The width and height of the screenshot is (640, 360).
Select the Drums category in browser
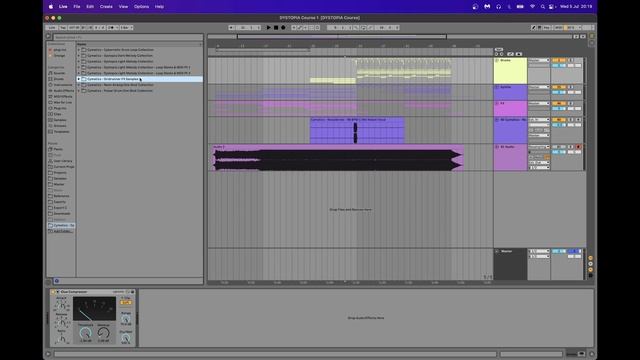point(56,79)
